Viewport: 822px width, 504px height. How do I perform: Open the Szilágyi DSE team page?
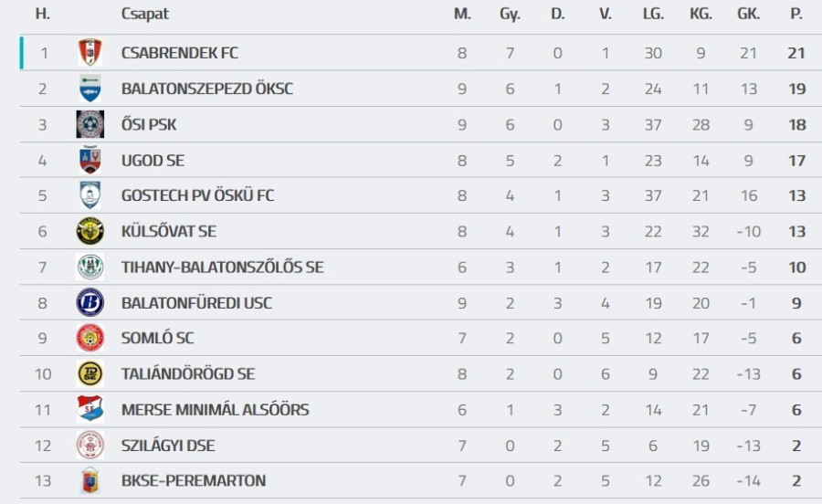click(x=168, y=445)
